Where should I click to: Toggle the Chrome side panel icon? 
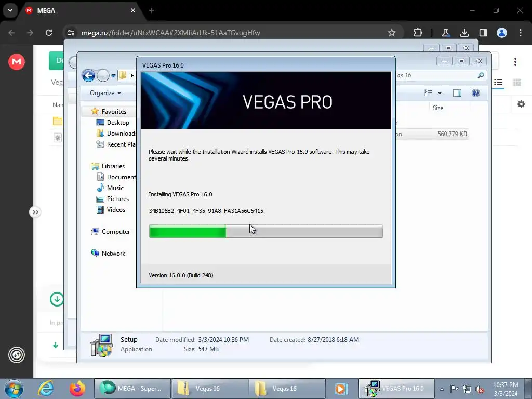coord(483,33)
